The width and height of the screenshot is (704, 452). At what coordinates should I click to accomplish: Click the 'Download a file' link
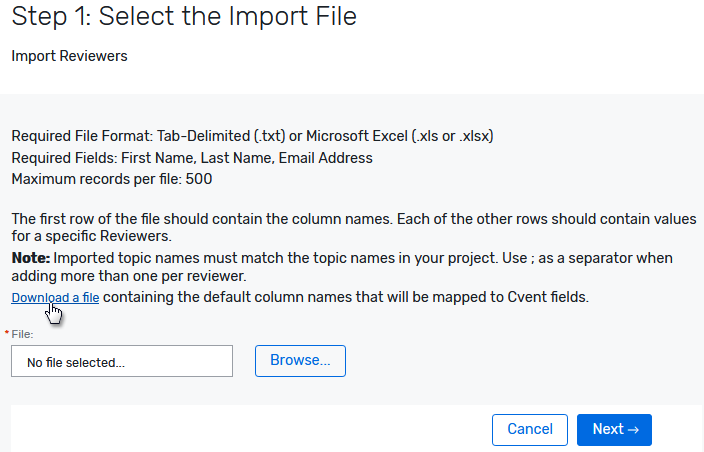55,297
